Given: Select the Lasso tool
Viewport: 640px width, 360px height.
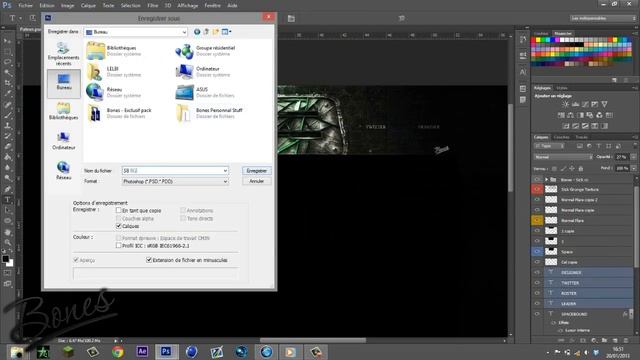Looking at the screenshot, I should pyautogui.click(x=7, y=62).
